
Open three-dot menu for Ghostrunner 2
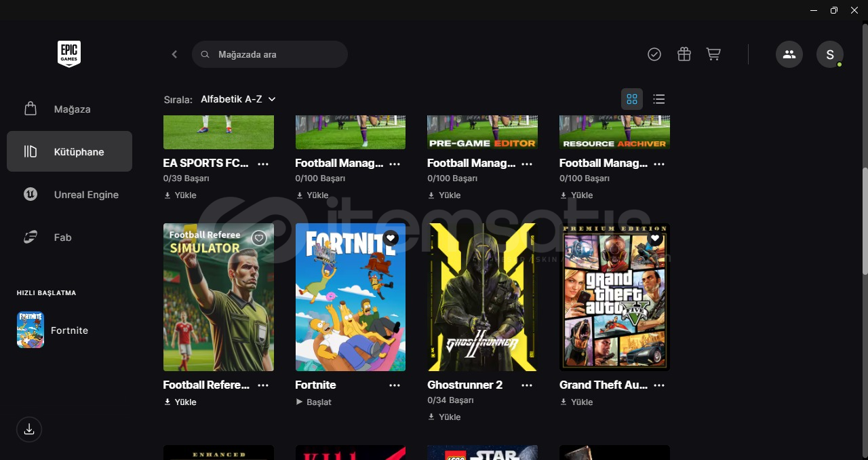click(x=527, y=385)
